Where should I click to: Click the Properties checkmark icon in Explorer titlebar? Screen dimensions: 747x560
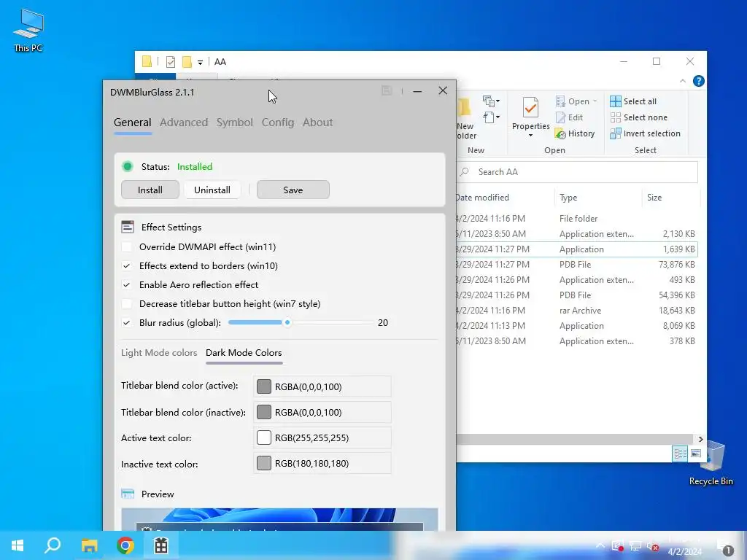(171, 62)
